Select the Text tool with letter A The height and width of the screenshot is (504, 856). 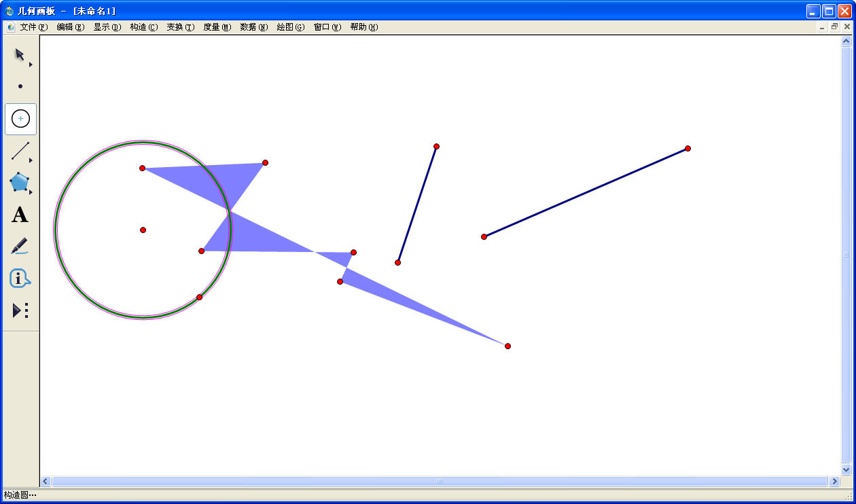coord(20,215)
